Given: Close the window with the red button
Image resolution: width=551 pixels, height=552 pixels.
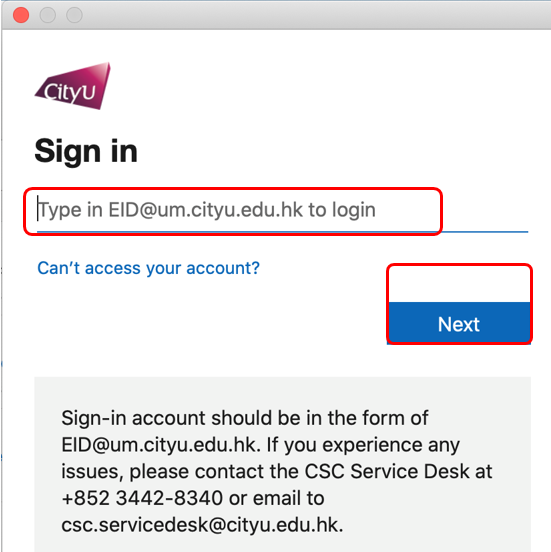Looking at the screenshot, I should 21,15.
